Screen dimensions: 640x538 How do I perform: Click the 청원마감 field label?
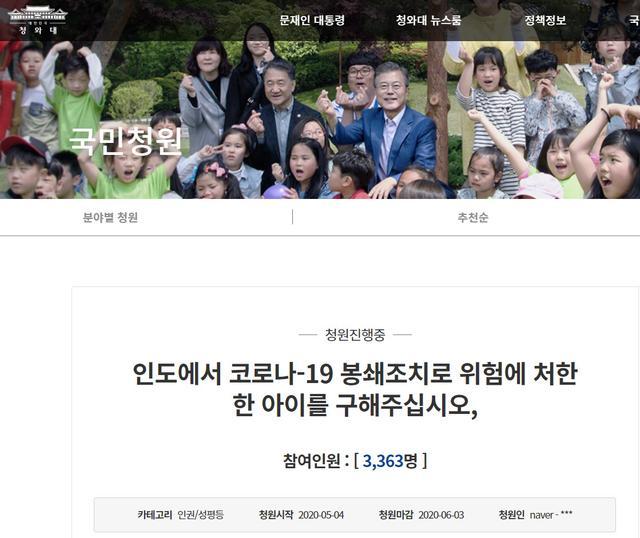click(396, 515)
